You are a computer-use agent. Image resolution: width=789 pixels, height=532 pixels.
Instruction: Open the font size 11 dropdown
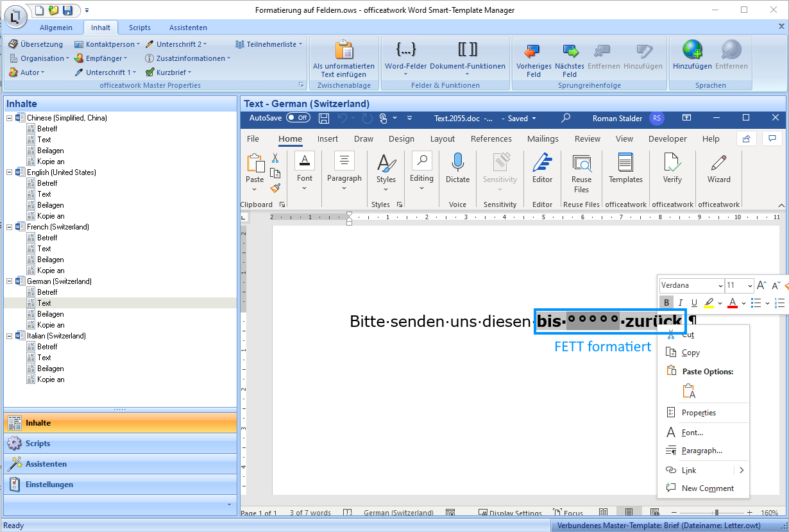[x=749, y=286]
